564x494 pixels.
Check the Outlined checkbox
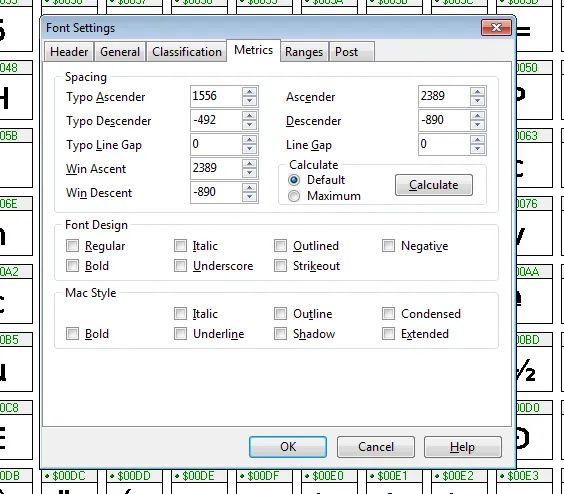(280, 246)
